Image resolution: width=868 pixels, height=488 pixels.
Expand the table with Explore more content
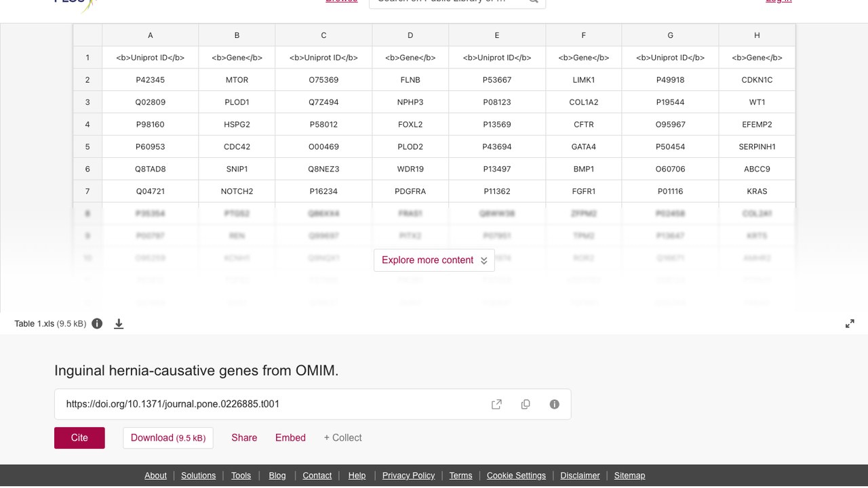[x=434, y=260]
